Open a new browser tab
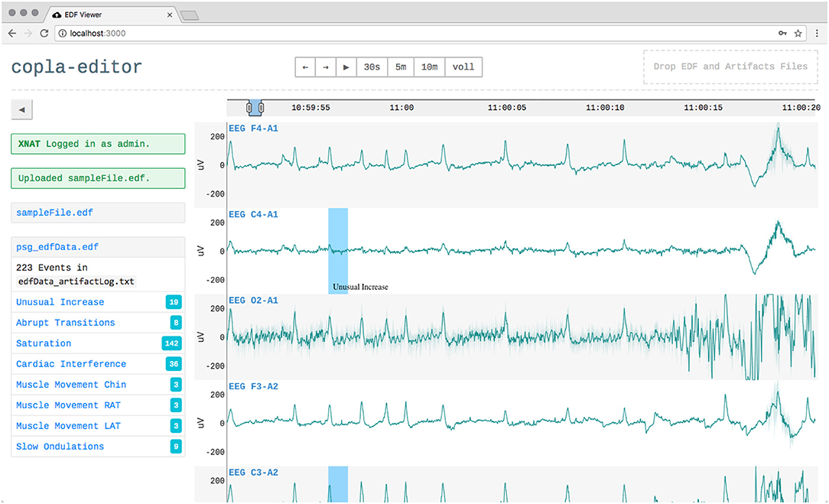Screen dimensions: 829x504 189,15
